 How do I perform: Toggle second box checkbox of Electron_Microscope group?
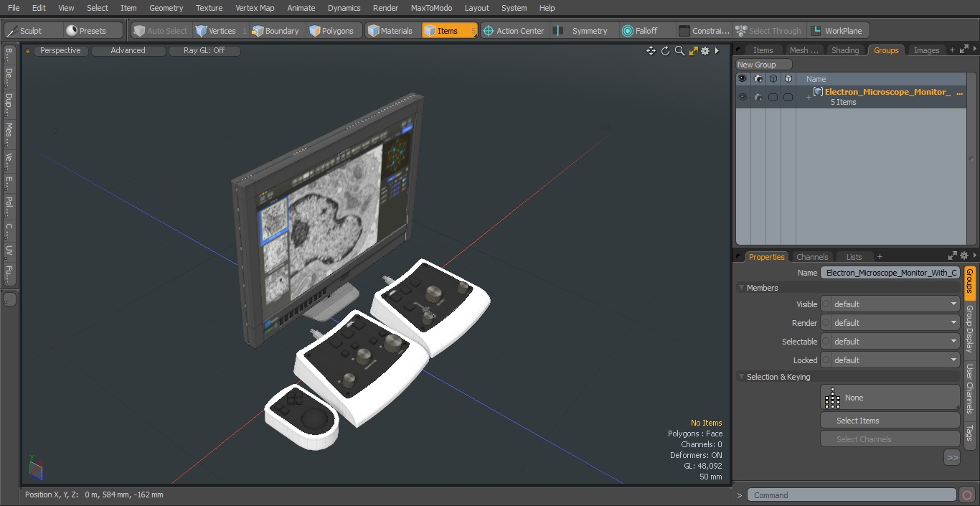(788, 97)
